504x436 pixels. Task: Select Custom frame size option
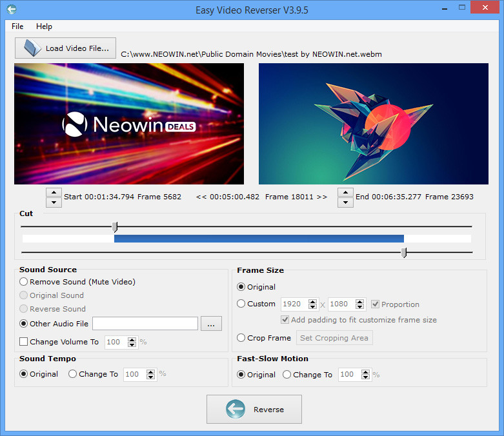(x=241, y=304)
